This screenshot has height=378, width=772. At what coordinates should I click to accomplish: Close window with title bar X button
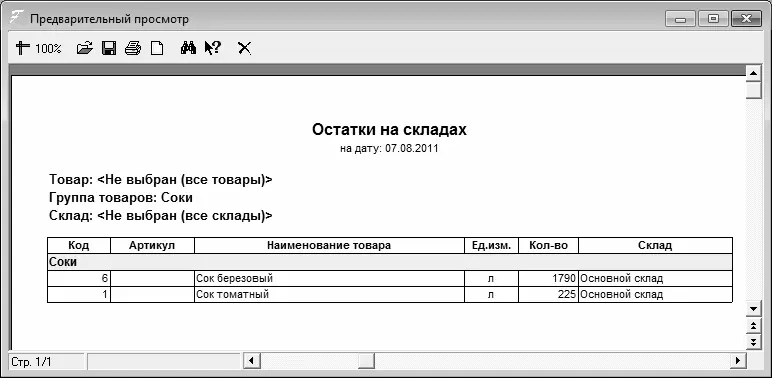(x=746, y=19)
